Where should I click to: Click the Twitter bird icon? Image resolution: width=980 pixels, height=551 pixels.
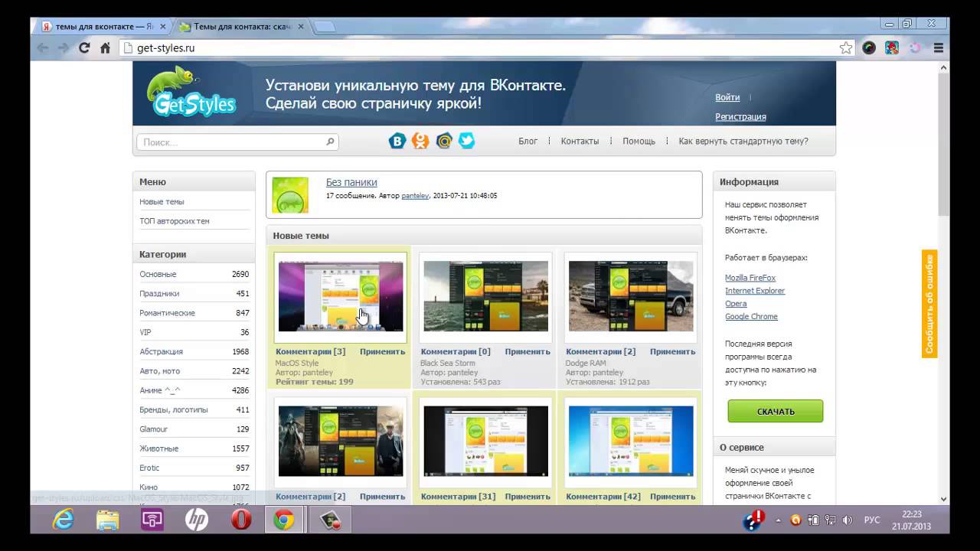(x=466, y=141)
